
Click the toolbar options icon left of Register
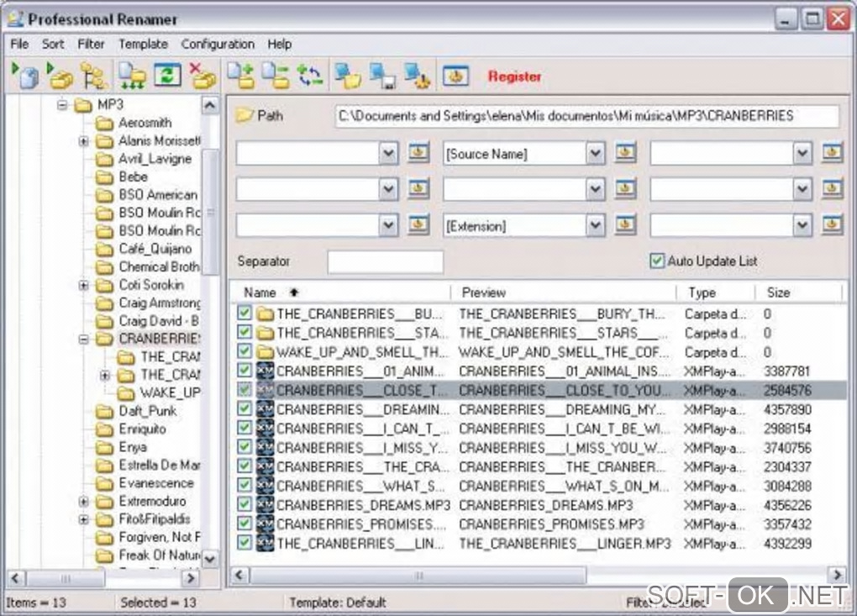tap(456, 76)
